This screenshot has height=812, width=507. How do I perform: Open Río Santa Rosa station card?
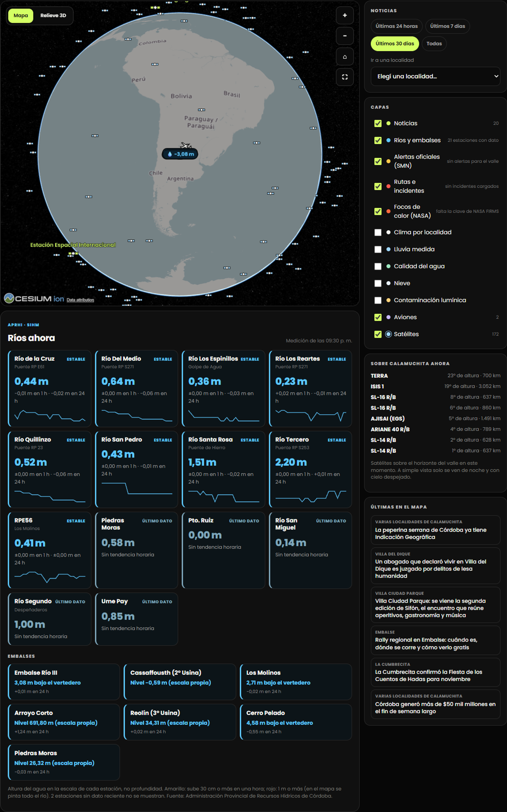pos(223,469)
